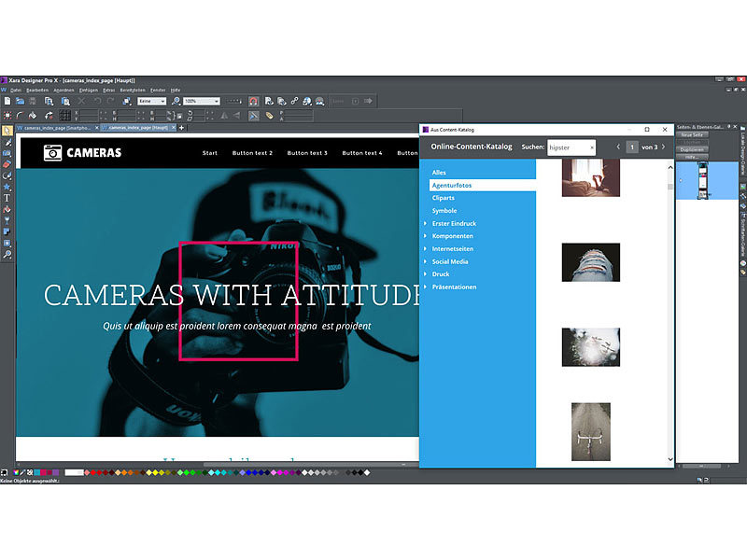Select the Shape editor pen tool
747x560 pixels.
pyautogui.click(x=7, y=175)
